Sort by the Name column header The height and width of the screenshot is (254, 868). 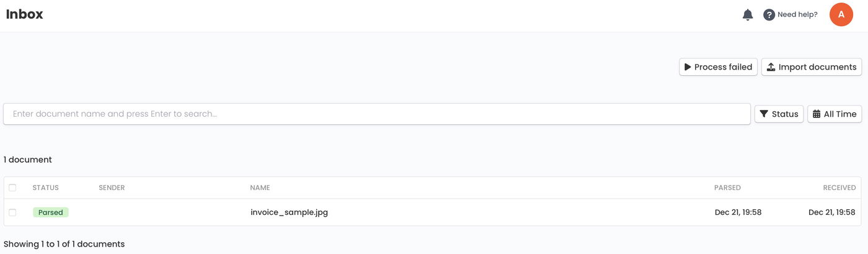260,188
